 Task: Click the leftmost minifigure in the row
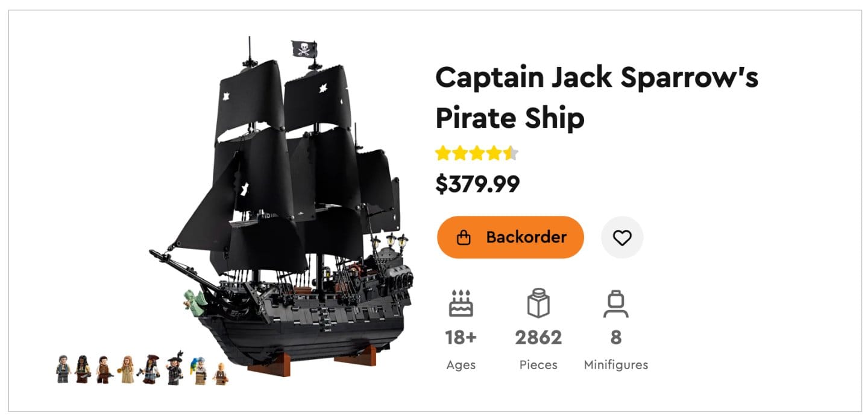pos(62,369)
